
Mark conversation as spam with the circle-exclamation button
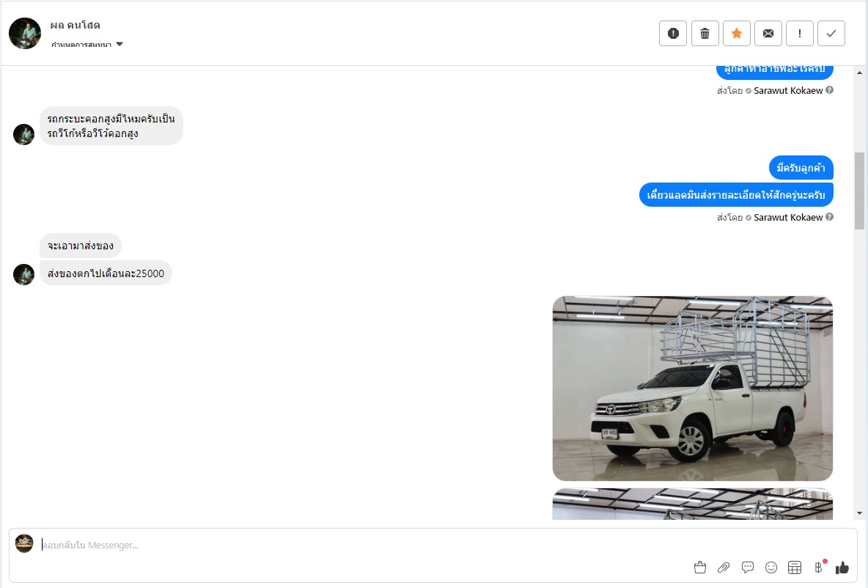(x=672, y=33)
